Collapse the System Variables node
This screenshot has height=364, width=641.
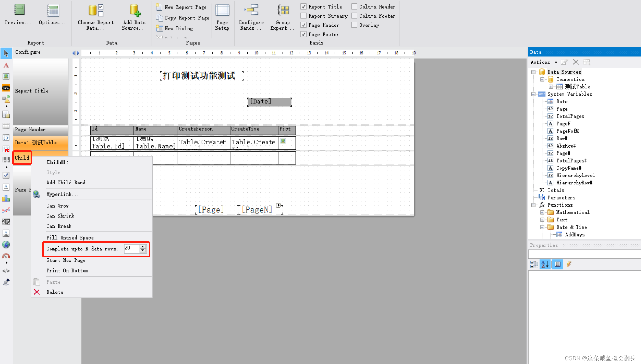coord(534,94)
